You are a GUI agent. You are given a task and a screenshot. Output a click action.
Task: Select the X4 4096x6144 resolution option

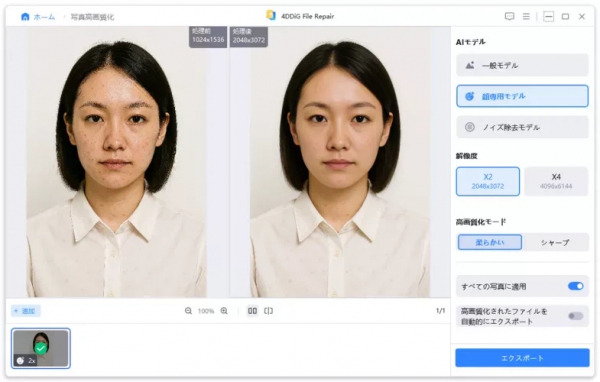click(x=556, y=181)
